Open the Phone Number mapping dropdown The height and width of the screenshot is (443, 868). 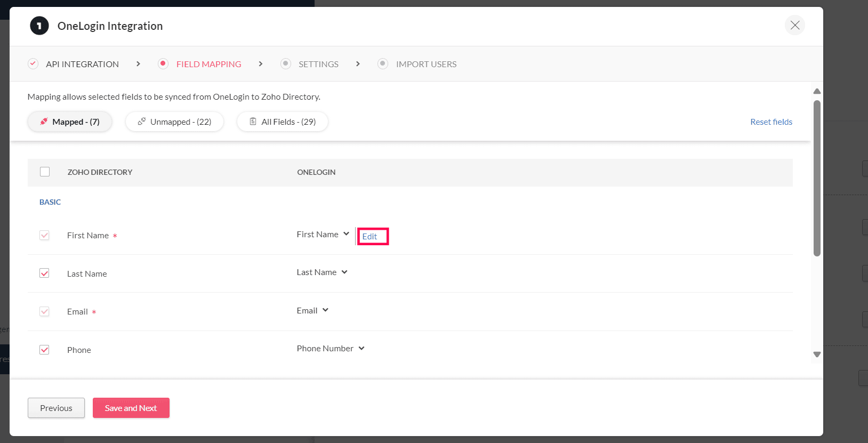[x=331, y=349]
